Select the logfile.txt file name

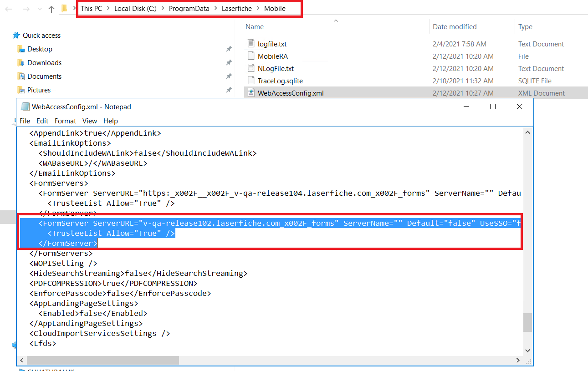272,44
